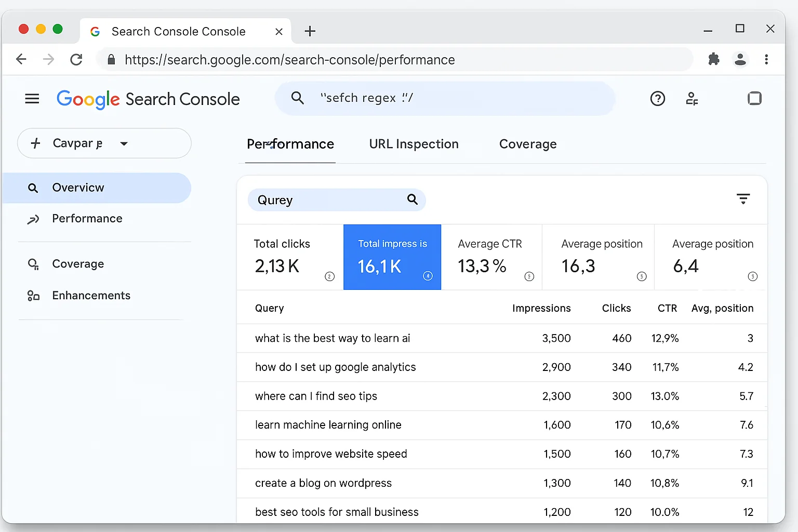Open the navigation hamburger menu
Image resolution: width=798 pixels, height=532 pixels.
(32, 98)
